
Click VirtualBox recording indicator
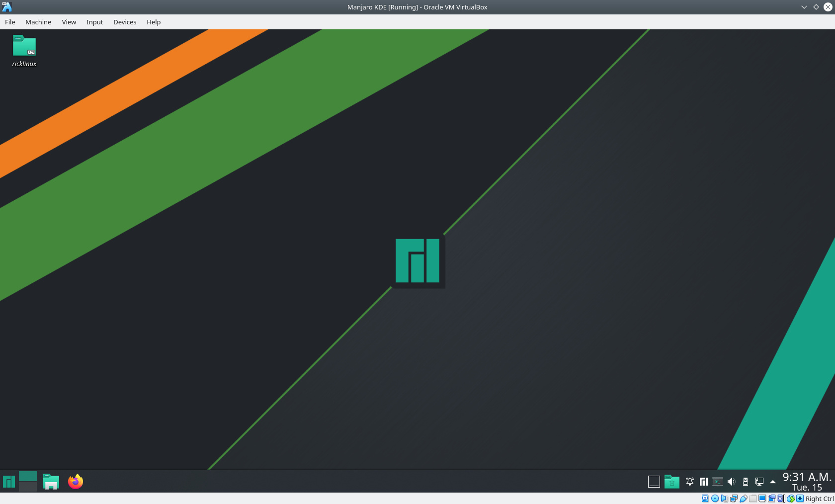pos(772,499)
